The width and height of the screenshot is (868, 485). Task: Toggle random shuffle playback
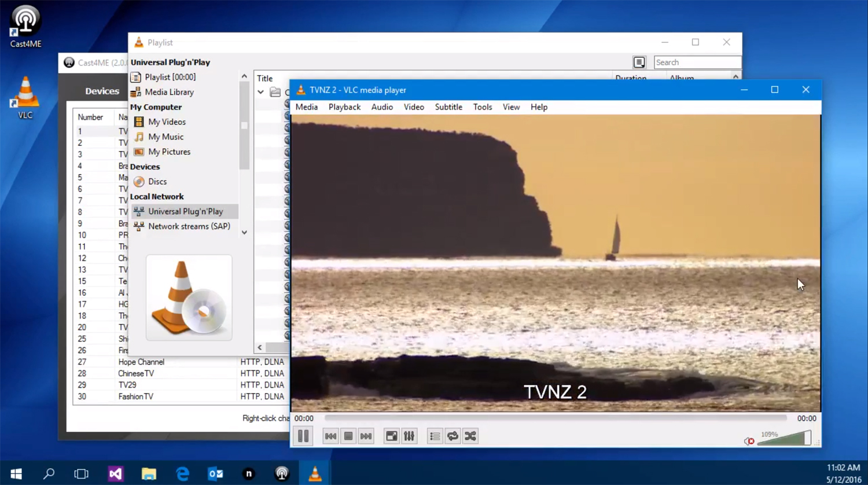470,436
